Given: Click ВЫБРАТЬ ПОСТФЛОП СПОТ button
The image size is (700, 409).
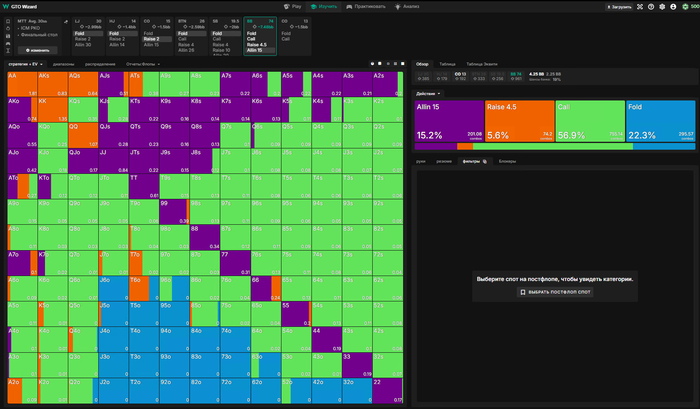Looking at the screenshot, I should coord(555,292).
